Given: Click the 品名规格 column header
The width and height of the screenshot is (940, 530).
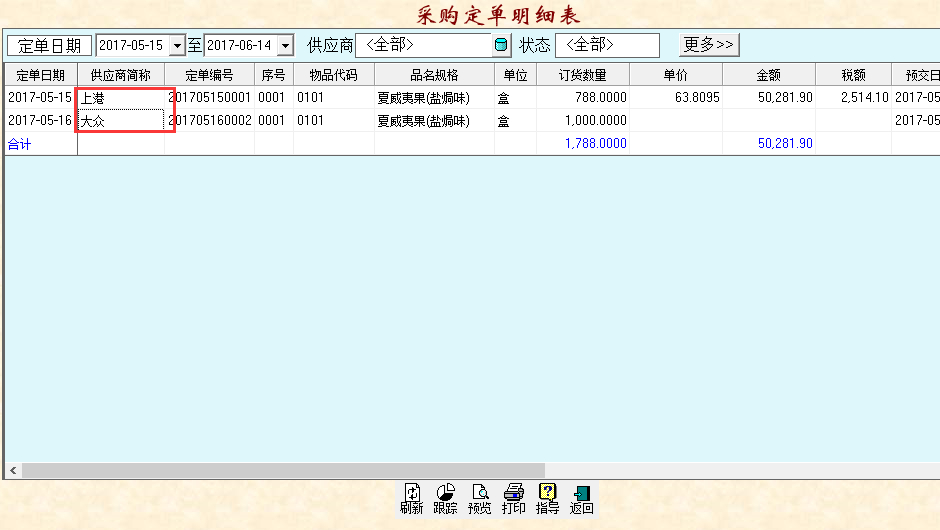Looking at the screenshot, I should click(435, 75).
